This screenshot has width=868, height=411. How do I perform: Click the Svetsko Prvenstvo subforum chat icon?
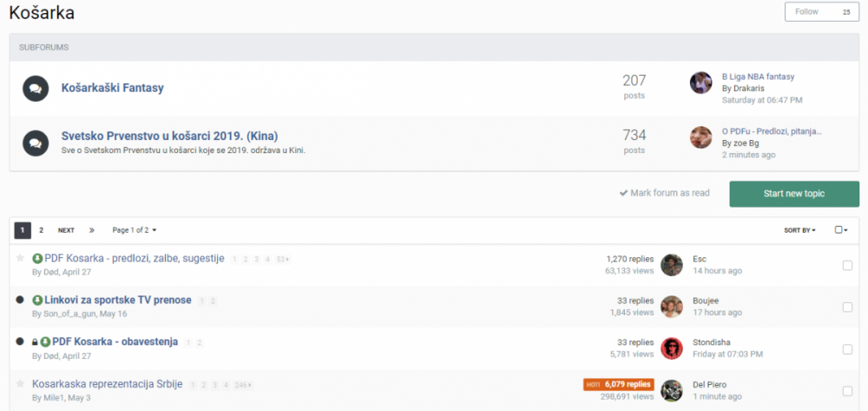click(x=36, y=142)
